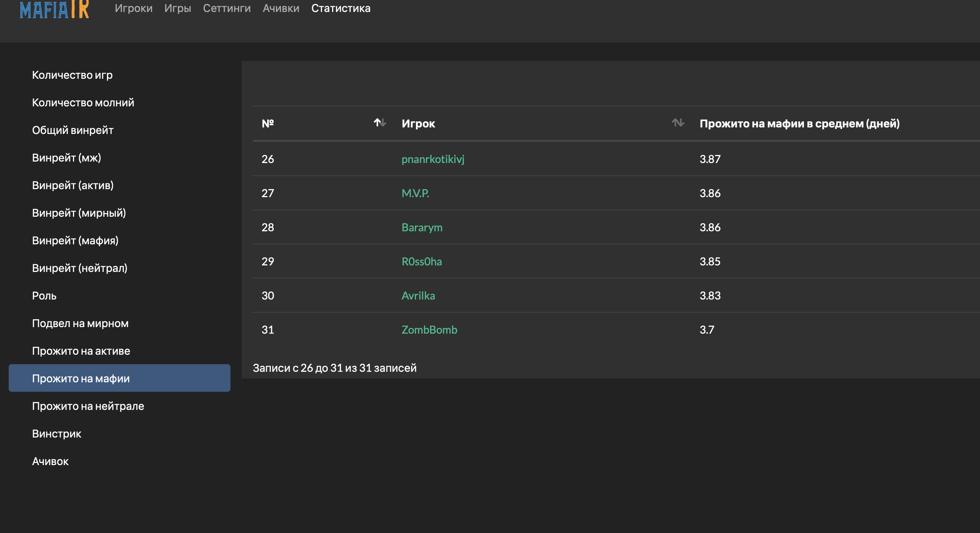Select Прожито на нейтрале statistic
The height and width of the screenshot is (533, 980).
point(119,406)
